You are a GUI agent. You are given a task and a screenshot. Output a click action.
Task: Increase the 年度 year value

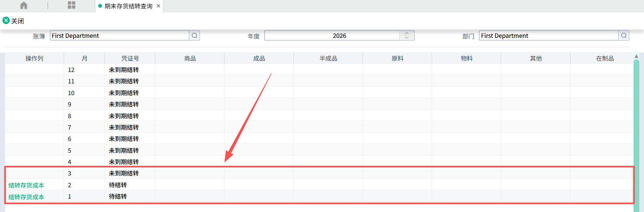point(407,33)
